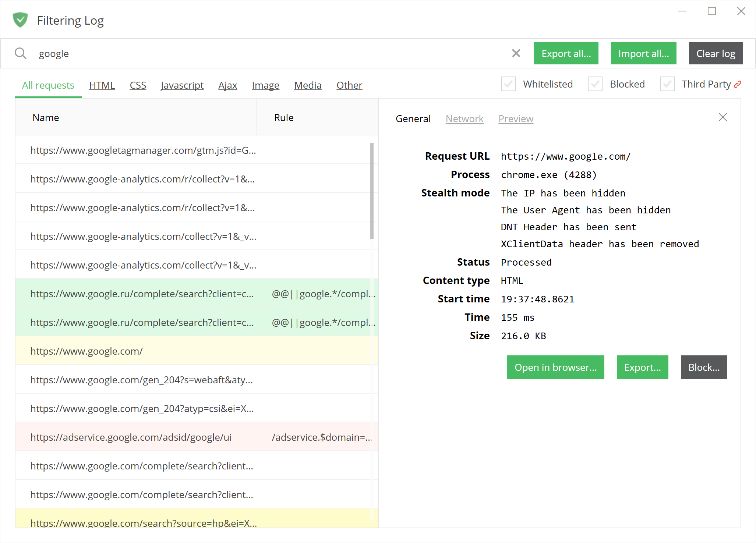The height and width of the screenshot is (543, 756).
Task: Select the https://www.google.com/ request row
Action: pos(197,351)
